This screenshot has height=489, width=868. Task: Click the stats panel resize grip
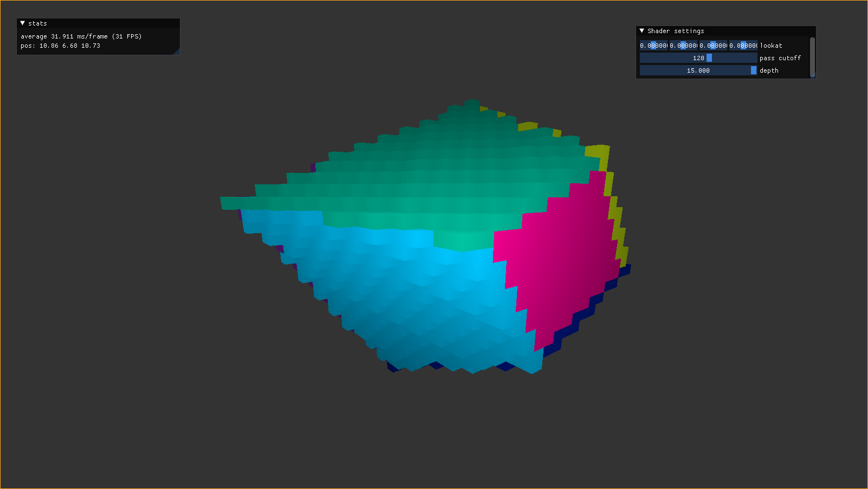[x=177, y=53]
